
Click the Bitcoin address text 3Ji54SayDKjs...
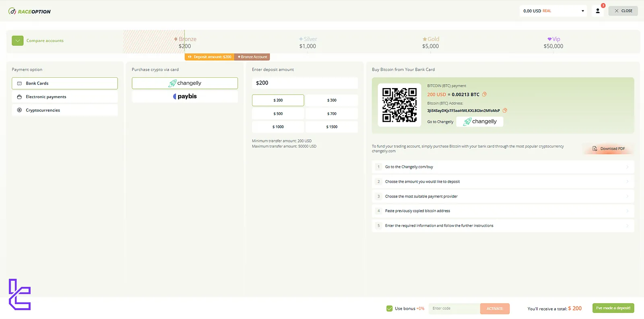(463, 111)
